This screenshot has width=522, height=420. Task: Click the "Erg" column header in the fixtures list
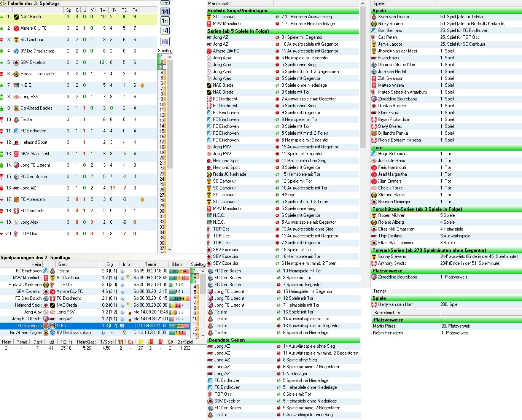110,264
